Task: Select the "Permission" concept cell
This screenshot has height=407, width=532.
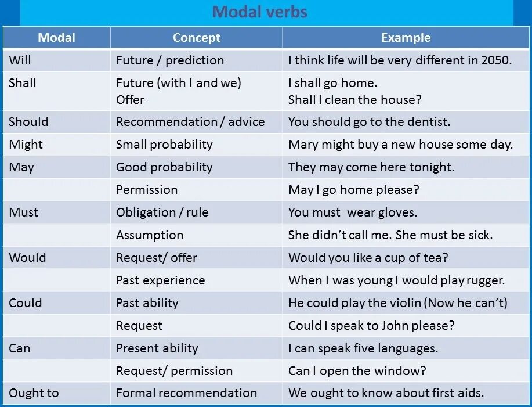Action: tap(147, 190)
